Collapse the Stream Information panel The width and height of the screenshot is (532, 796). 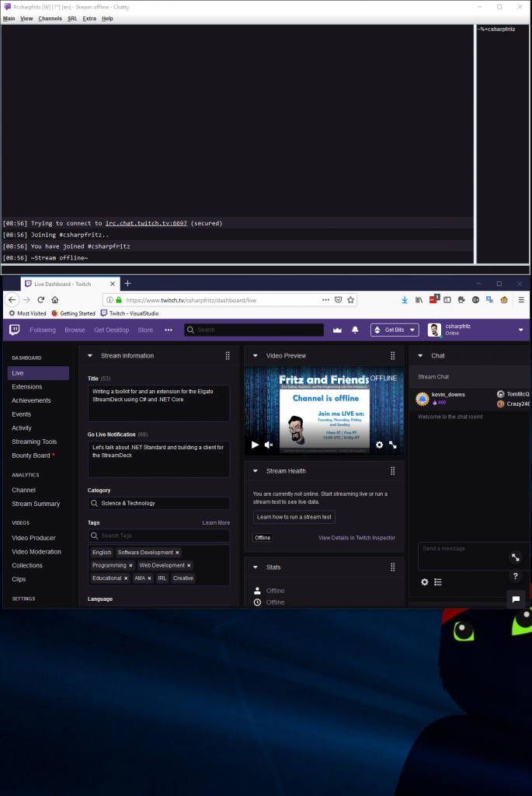(90, 356)
